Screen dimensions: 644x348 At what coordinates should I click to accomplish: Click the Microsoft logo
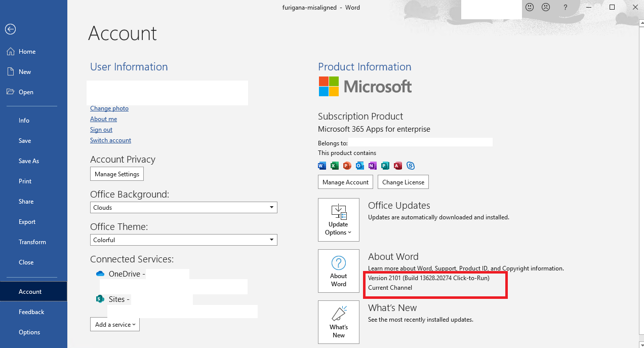[x=365, y=86]
